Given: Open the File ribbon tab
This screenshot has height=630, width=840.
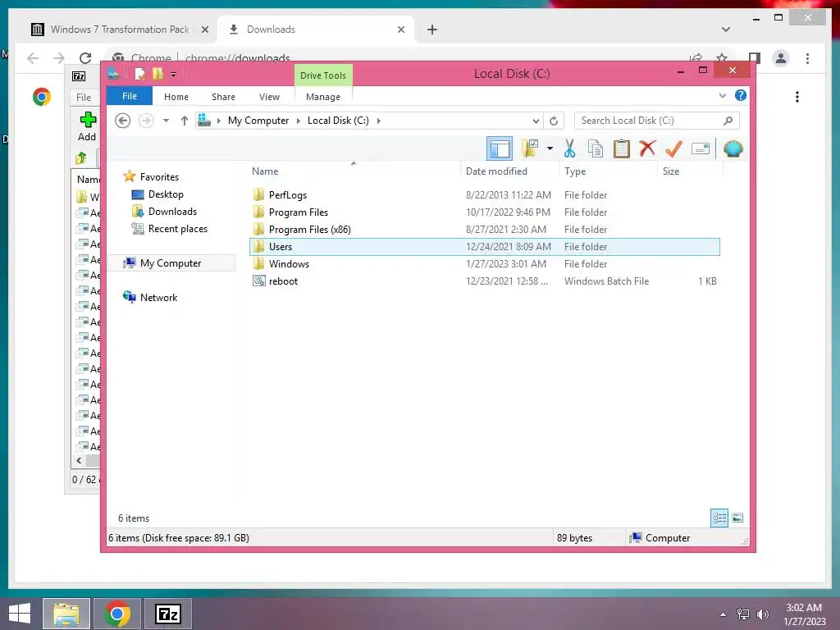Looking at the screenshot, I should tap(130, 97).
